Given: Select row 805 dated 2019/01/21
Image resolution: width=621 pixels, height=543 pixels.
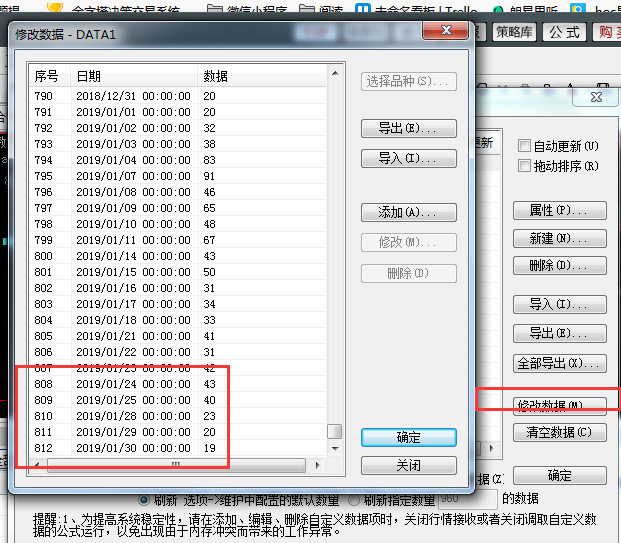Looking at the screenshot, I should pyautogui.click(x=178, y=336).
